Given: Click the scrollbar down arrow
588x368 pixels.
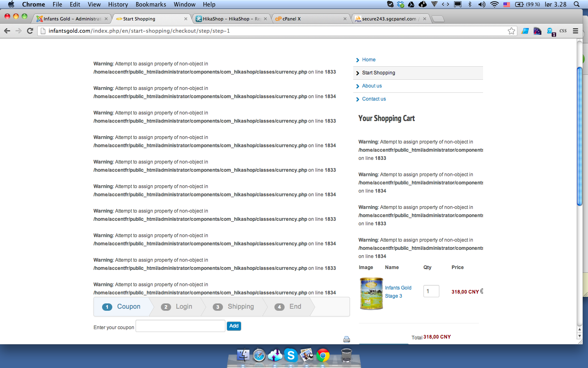Looking at the screenshot, I should 579,336.
